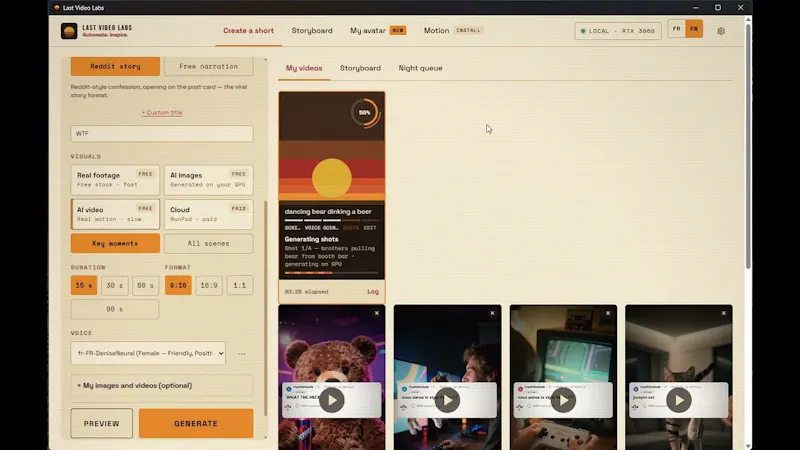Play the teddy bear video
The image size is (800, 450).
click(x=332, y=401)
